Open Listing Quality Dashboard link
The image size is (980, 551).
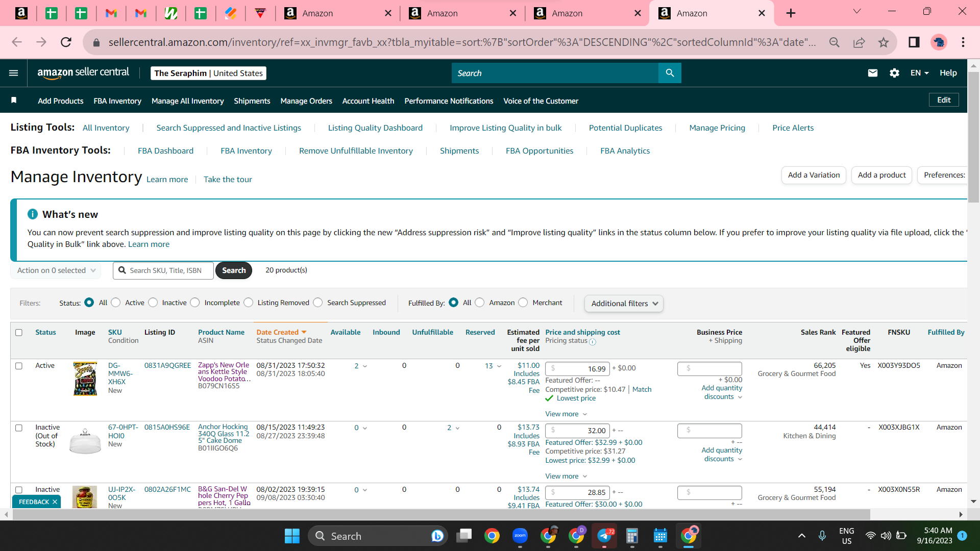pos(375,128)
